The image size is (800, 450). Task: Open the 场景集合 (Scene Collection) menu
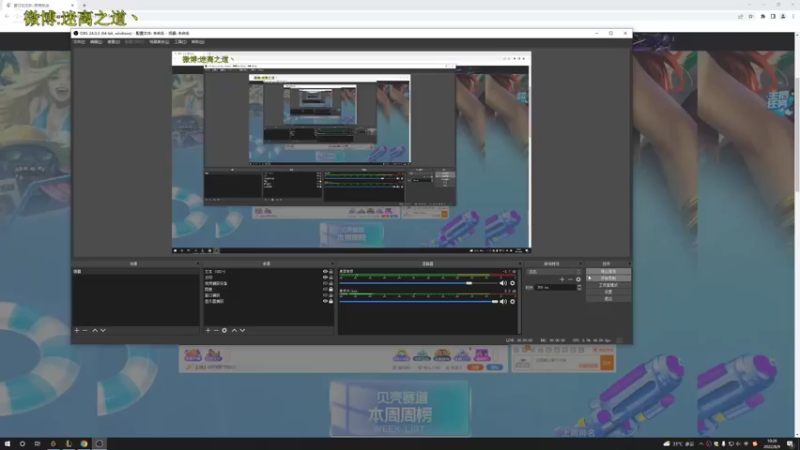pos(159,42)
